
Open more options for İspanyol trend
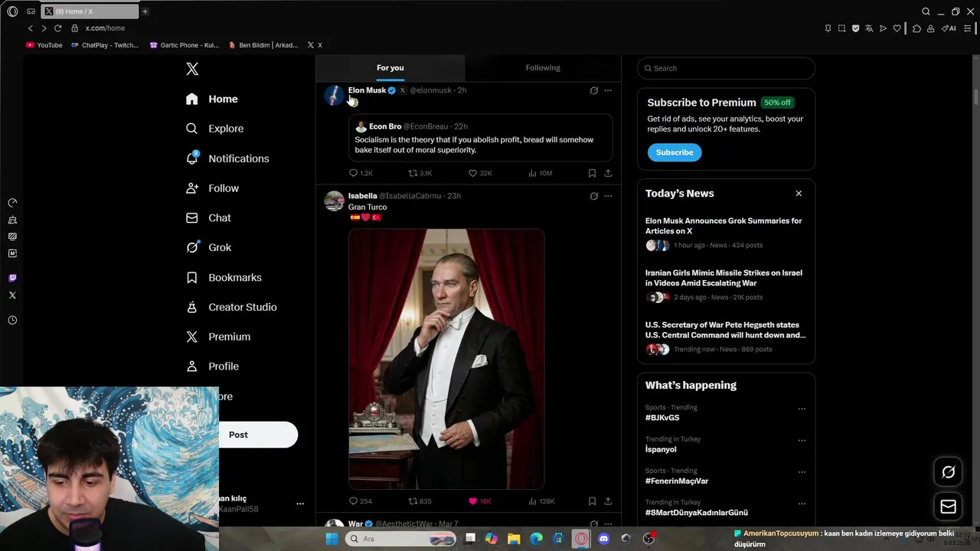point(802,440)
